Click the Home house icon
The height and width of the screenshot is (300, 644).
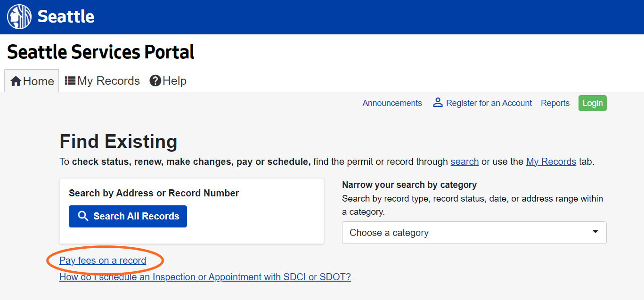[x=16, y=81]
